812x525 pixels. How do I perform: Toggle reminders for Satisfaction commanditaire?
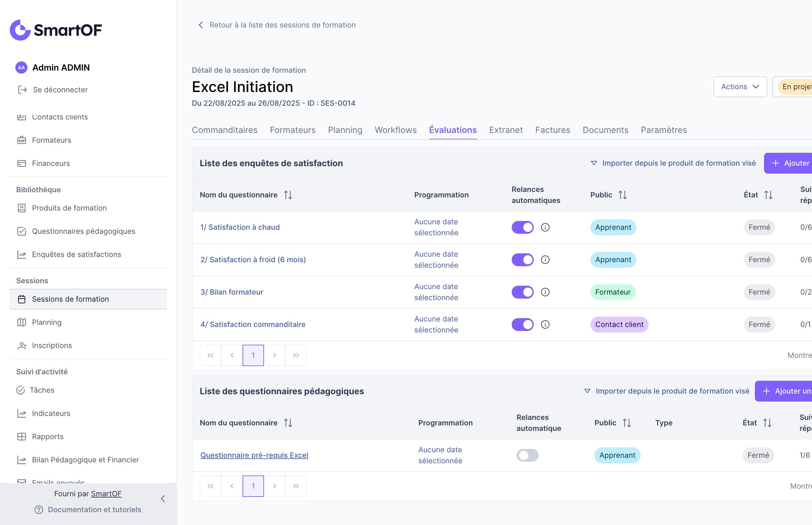[x=522, y=325]
